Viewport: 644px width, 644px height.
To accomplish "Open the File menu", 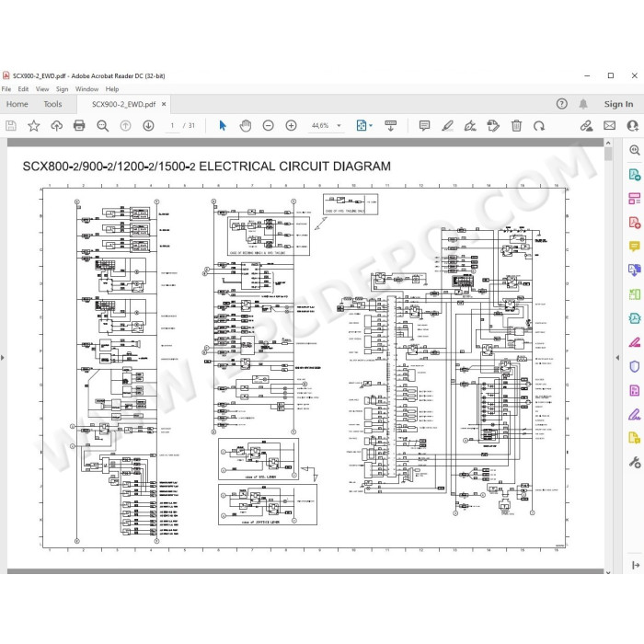I will click(6, 89).
